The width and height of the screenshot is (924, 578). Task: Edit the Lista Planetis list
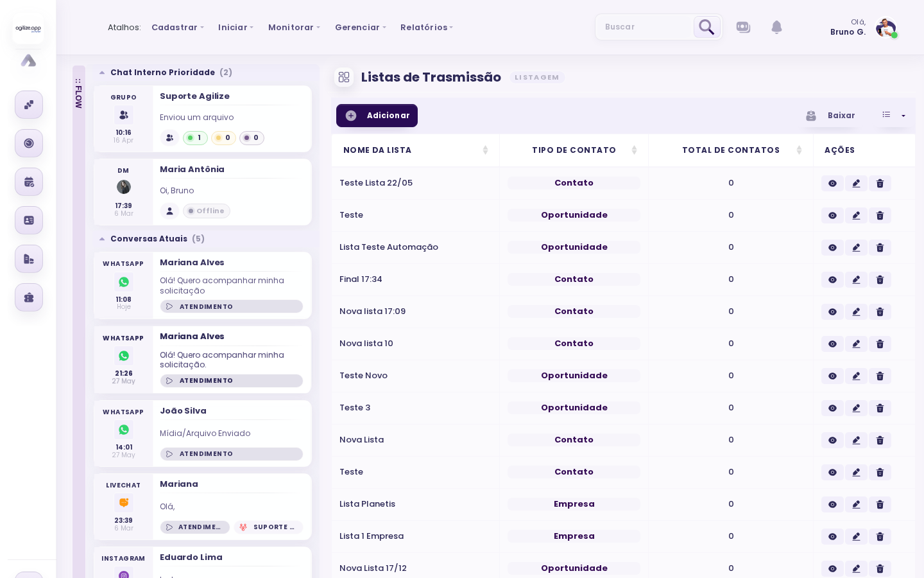(856, 505)
